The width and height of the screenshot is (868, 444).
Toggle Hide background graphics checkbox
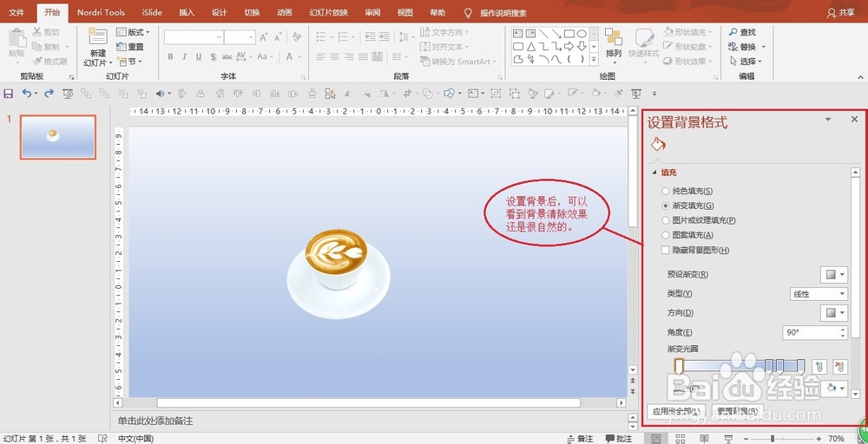tap(666, 250)
